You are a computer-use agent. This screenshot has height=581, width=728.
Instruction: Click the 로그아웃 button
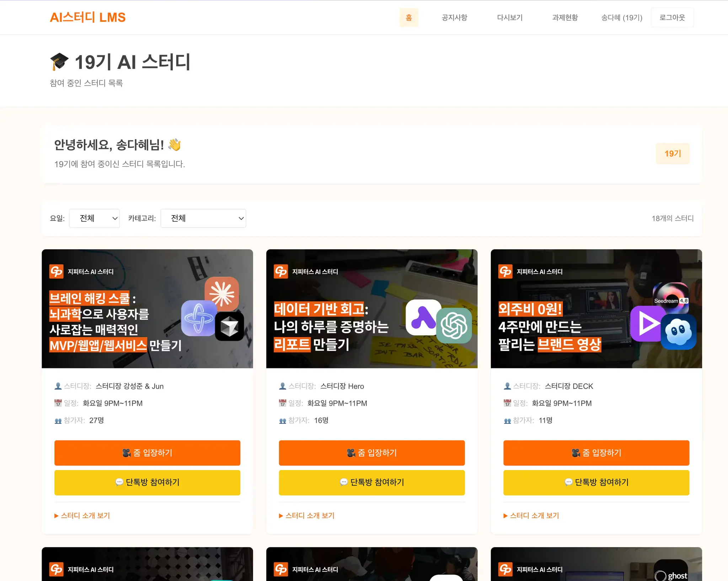coord(672,17)
